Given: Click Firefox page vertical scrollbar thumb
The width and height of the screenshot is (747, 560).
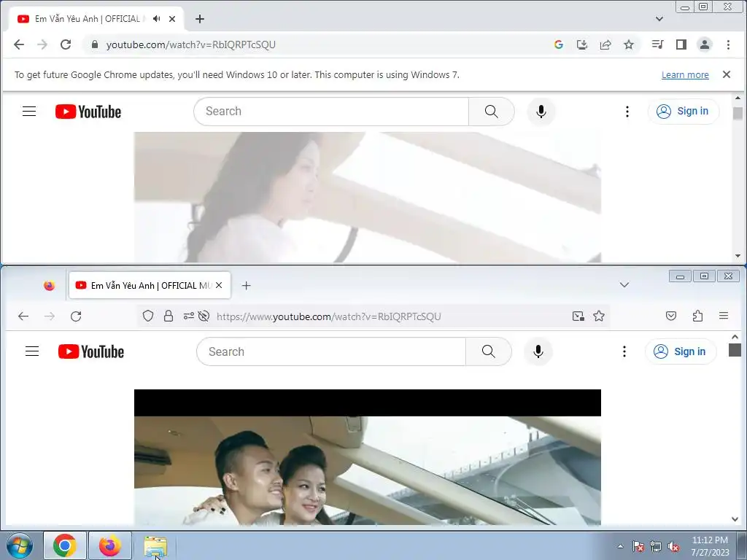Looking at the screenshot, I should pyautogui.click(x=735, y=350).
